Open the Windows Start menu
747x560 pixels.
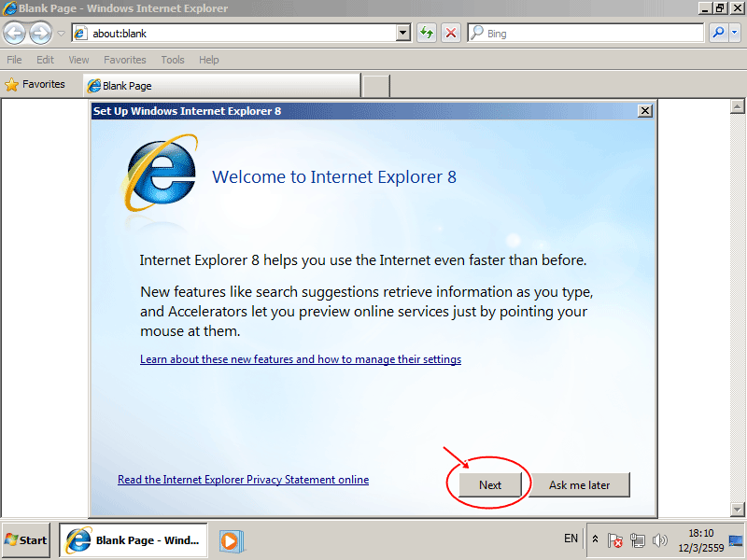tap(26, 540)
